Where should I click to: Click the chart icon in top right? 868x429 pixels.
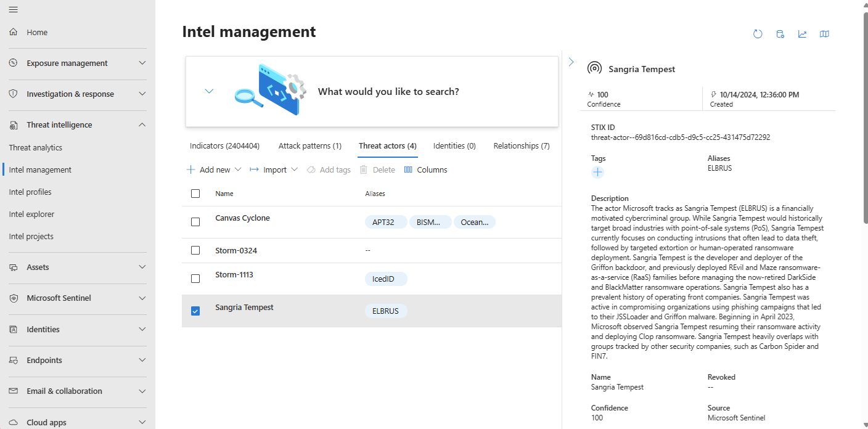802,34
